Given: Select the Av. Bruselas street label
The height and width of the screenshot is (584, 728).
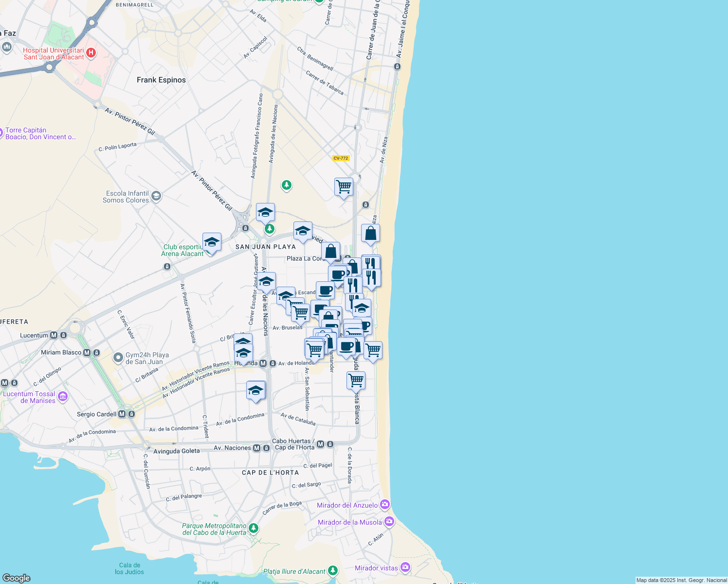Looking at the screenshot, I should click(288, 328).
